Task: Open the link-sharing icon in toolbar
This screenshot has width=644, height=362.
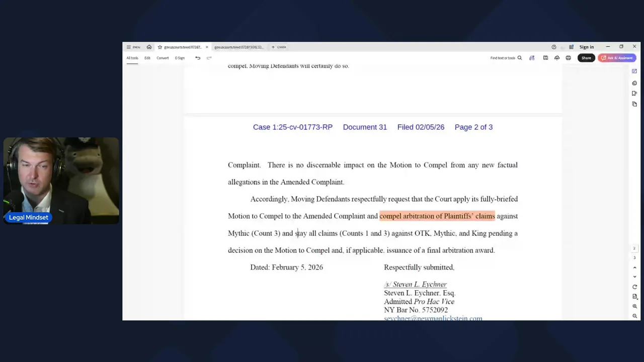Action: [x=532, y=58]
